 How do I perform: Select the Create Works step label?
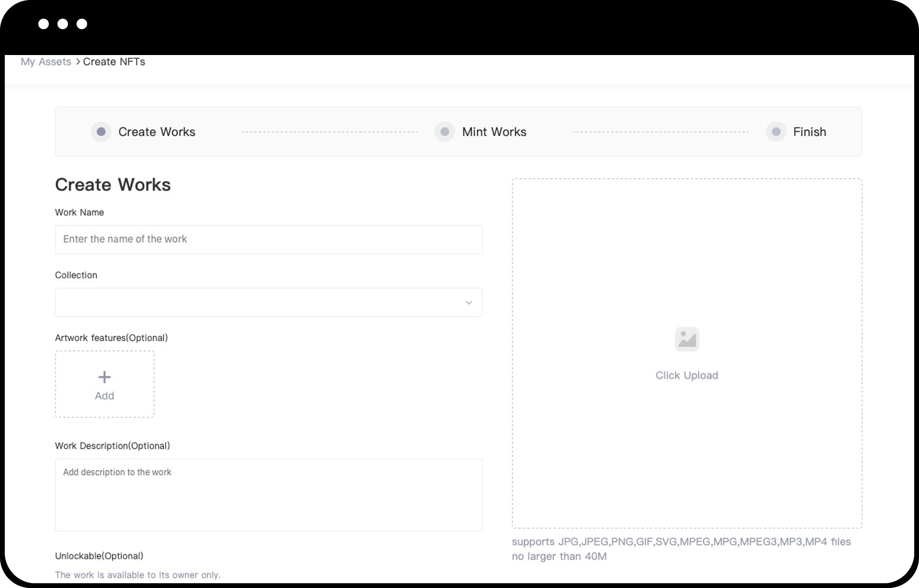click(157, 132)
